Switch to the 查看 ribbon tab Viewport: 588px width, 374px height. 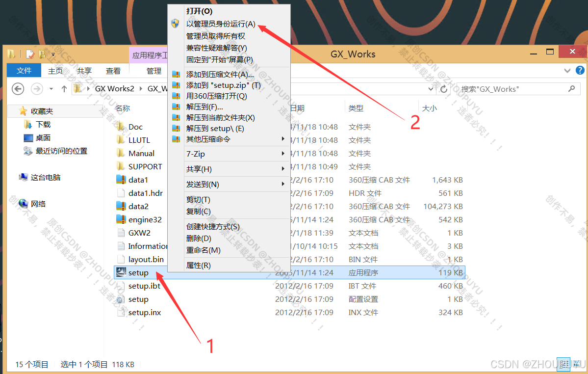tap(113, 71)
